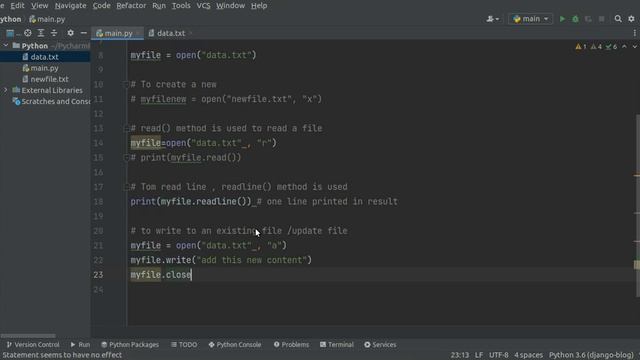Open the Problems tool window
Viewport: 640px width, 360px height.
coord(291,345)
